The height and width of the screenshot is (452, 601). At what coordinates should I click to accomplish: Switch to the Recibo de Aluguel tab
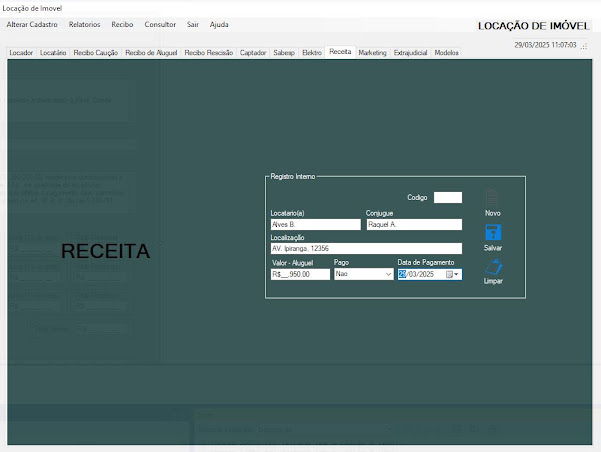151,53
